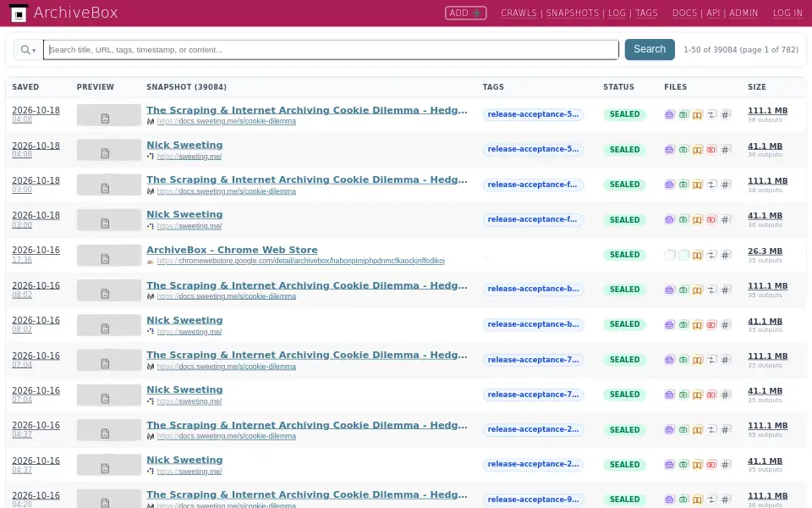Open green screenshot camera icon, 2026-10-18 04:08 Cookie Dilemma row

tap(683, 114)
